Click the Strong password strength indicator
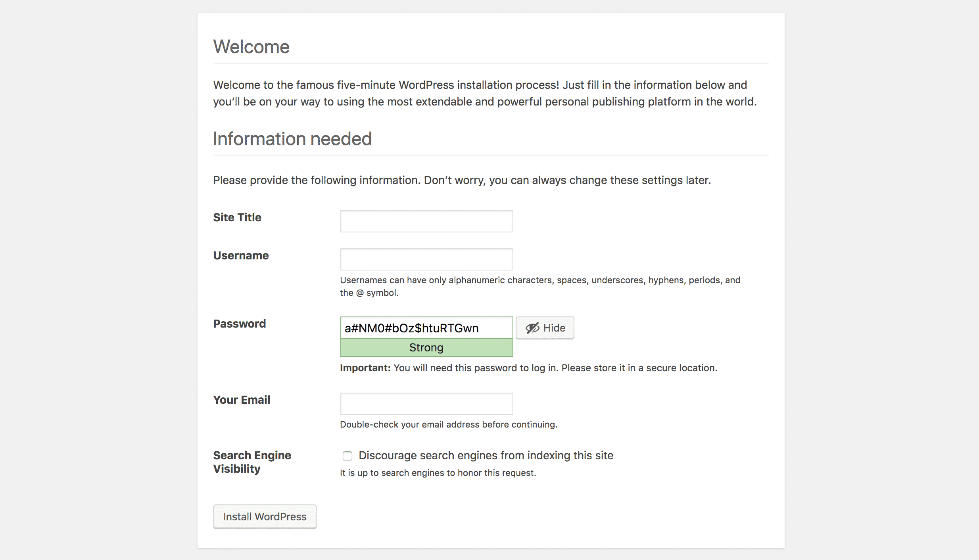This screenshot has width=979, height=560. pyautogui.click(x=426, y=347)
